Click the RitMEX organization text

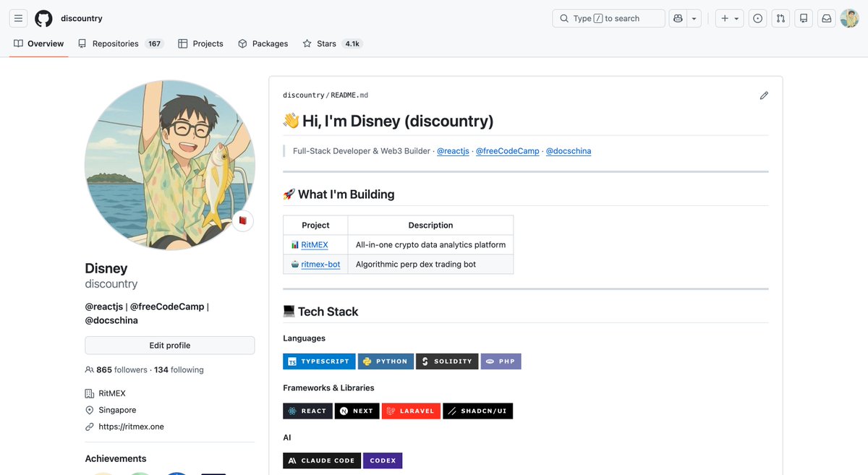tap(112, 393)
